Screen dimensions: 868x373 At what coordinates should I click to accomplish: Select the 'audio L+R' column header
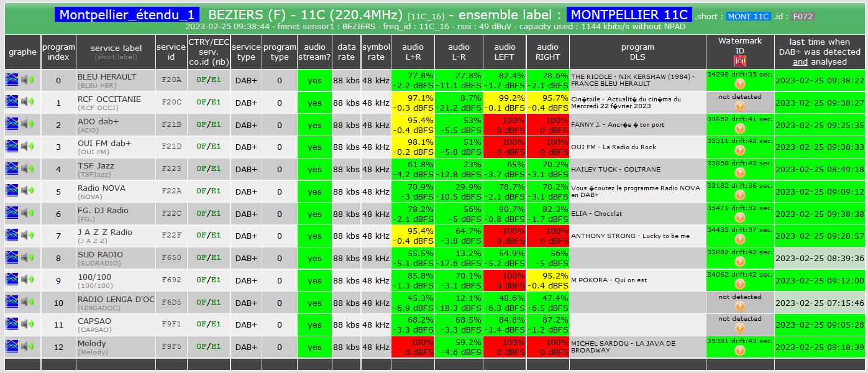(413, 52)
